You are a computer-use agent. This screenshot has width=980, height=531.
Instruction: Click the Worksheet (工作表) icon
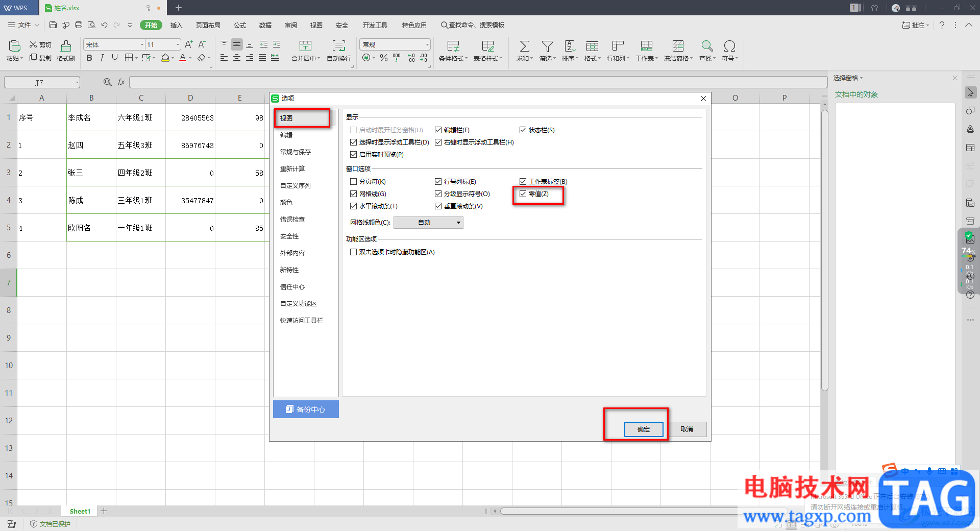click(647, 46)
